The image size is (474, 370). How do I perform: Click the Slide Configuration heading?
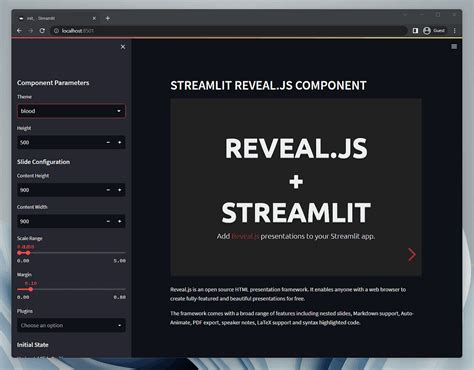(43, 162)
